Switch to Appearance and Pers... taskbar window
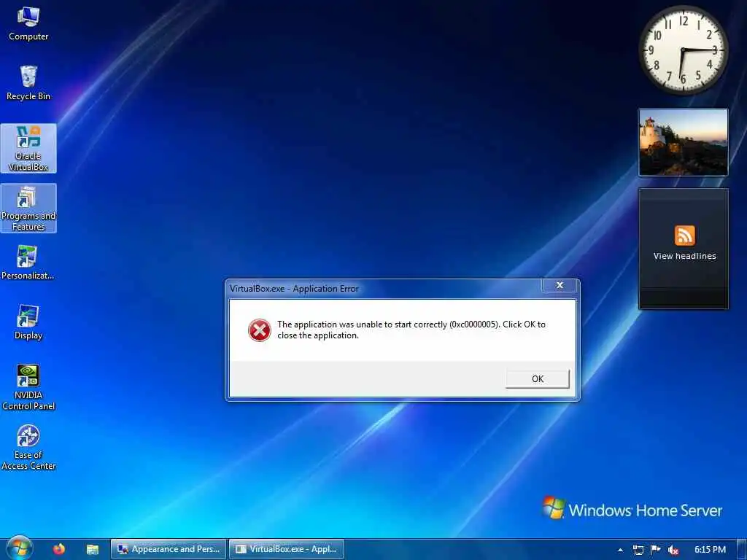The height and width of the screenshot is (560, 747). [169, 549]
